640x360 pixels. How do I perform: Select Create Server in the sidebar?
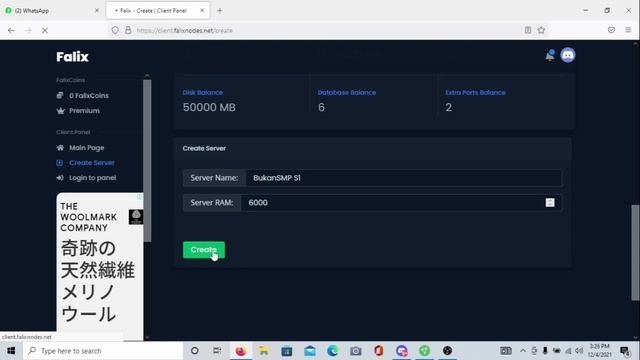pos(85,163)
